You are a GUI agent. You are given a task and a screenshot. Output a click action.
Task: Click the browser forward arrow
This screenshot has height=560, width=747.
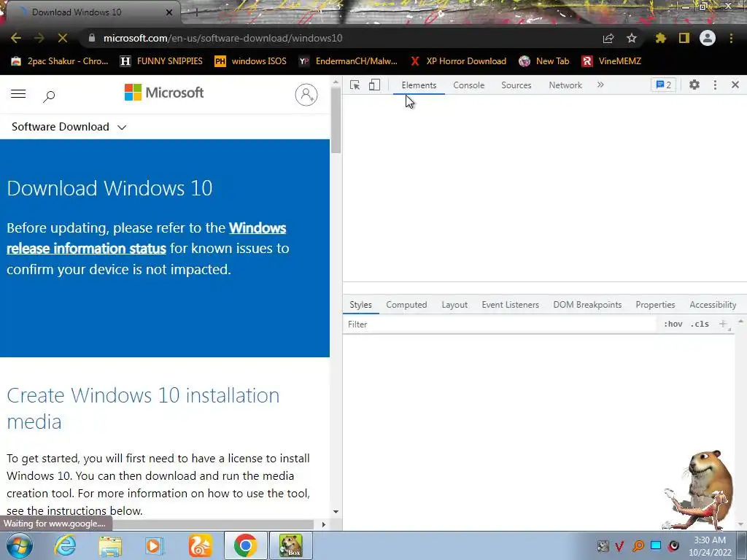click(39, 38)
